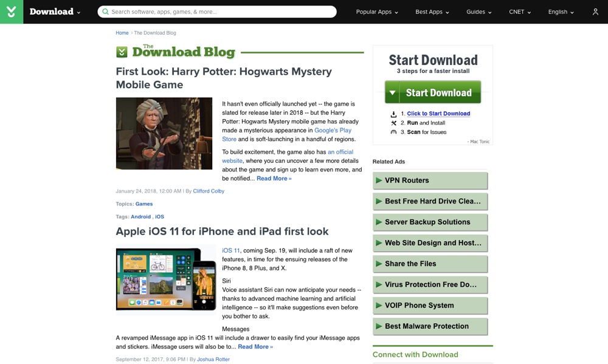The height and width of the screenshot is (364, 608).
Task: Open the English language dropdown
Action: (x=561, y=12)
